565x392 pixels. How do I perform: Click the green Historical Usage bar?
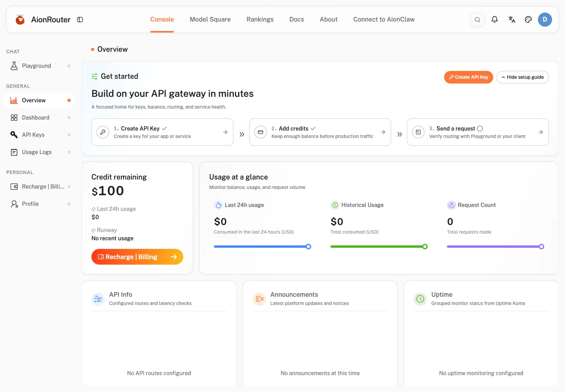379,247
